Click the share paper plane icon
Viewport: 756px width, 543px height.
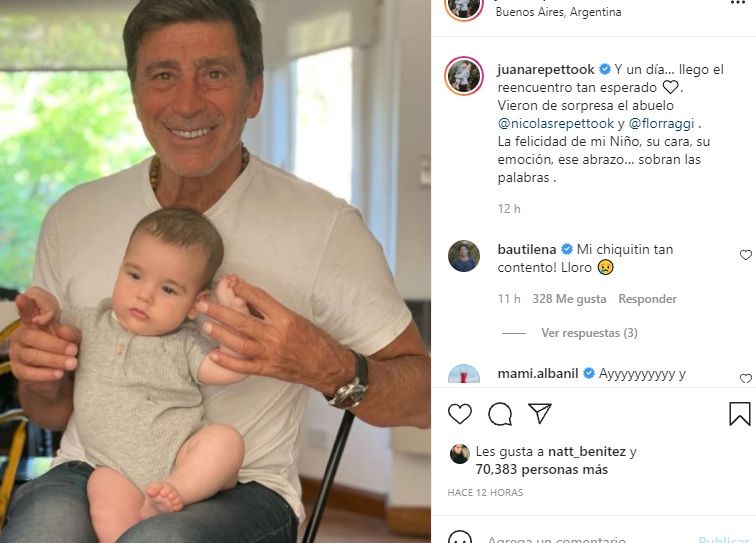[540, 414]
